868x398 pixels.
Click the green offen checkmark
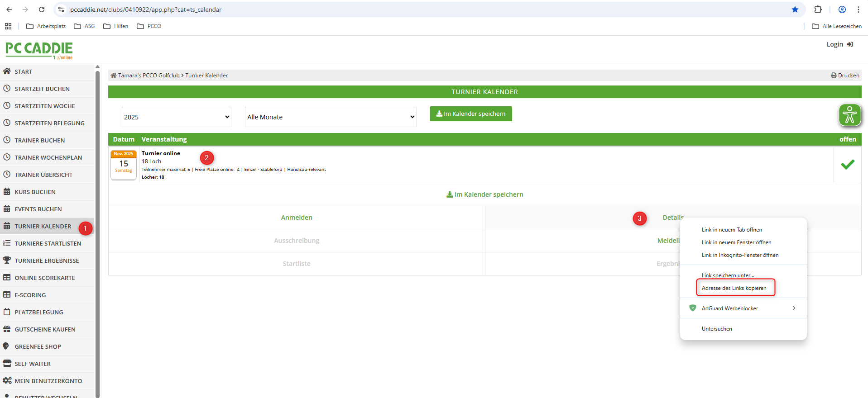847,165
